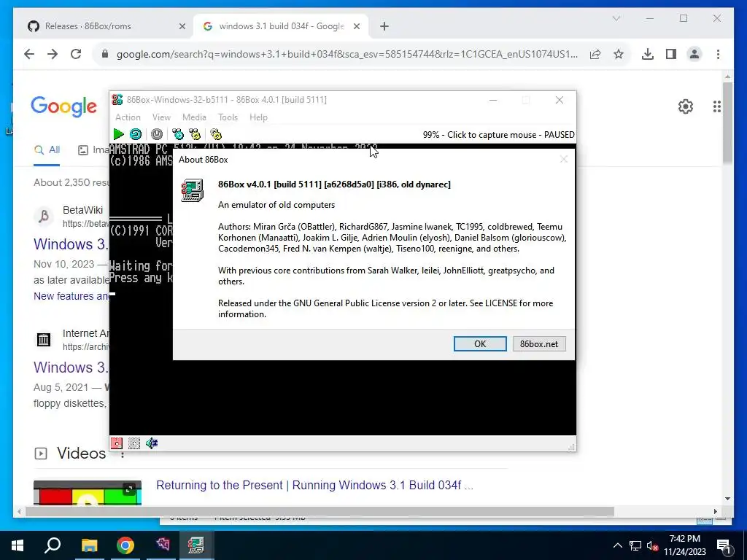The width and height of the screenshot is (747, 560).
Task: Open Chrome tab search chevron
Action: tap(616, 18)
